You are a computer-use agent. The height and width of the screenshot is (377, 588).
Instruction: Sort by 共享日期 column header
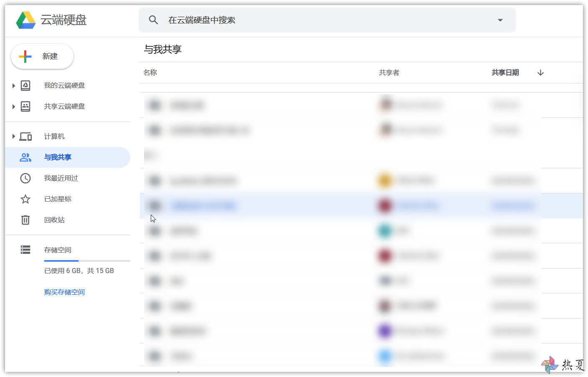505,73
